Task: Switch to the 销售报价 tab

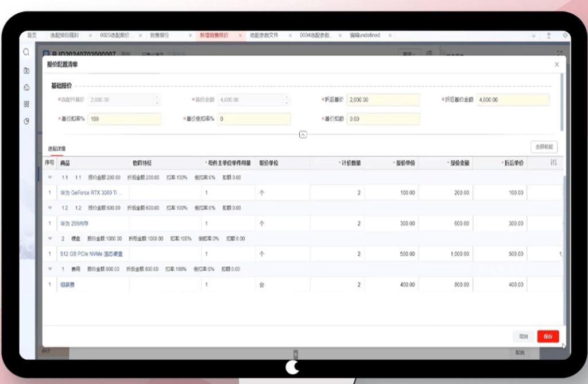Action: (159, 36)
